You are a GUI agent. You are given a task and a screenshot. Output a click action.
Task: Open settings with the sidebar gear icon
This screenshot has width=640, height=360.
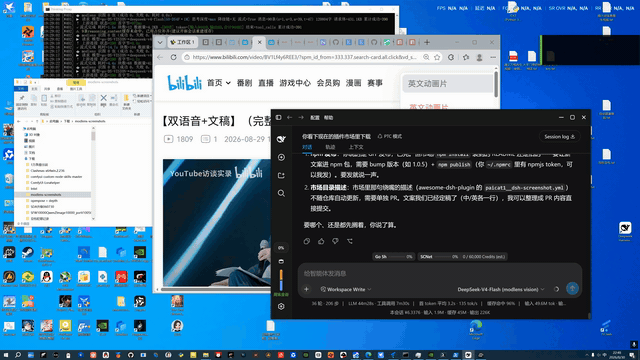point(281,307)
